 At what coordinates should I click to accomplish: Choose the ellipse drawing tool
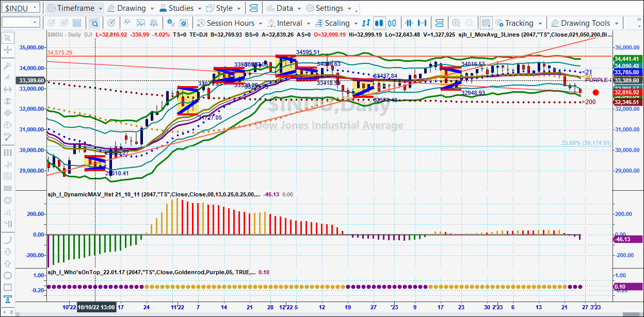pos(8,275)
